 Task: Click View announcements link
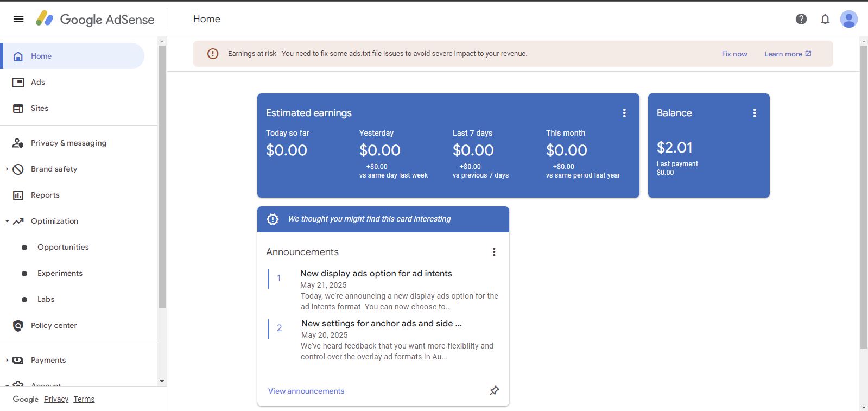(306, 391)
